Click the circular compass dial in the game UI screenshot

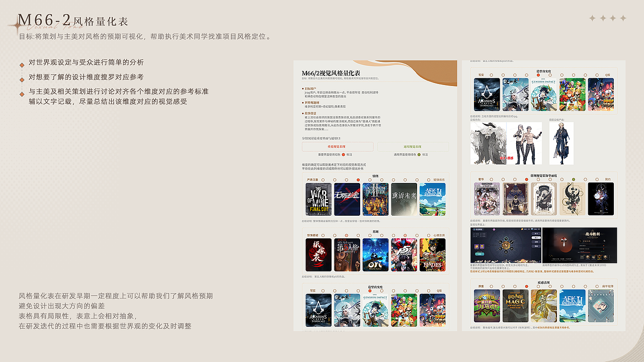[x=505, y=245]
